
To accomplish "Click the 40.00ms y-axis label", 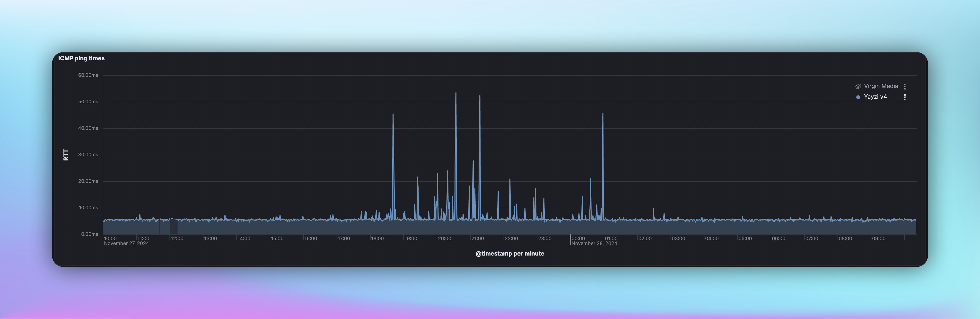I will pyautogui.click(x=88, y=128).
